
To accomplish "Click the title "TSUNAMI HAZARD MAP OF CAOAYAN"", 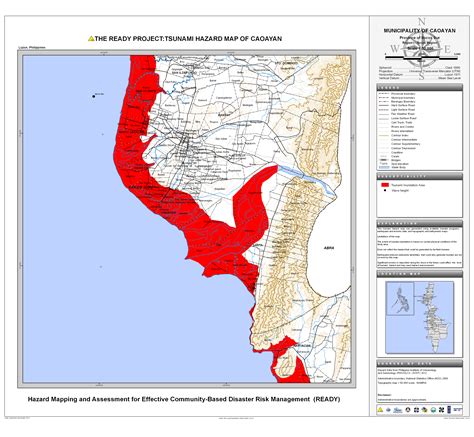I will tap(223, 39).
